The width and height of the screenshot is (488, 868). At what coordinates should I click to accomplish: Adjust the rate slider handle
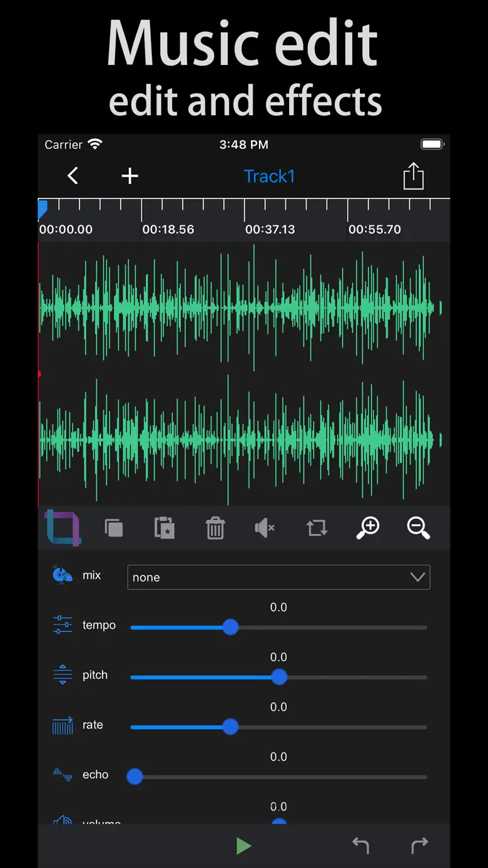tap(230, 727)
